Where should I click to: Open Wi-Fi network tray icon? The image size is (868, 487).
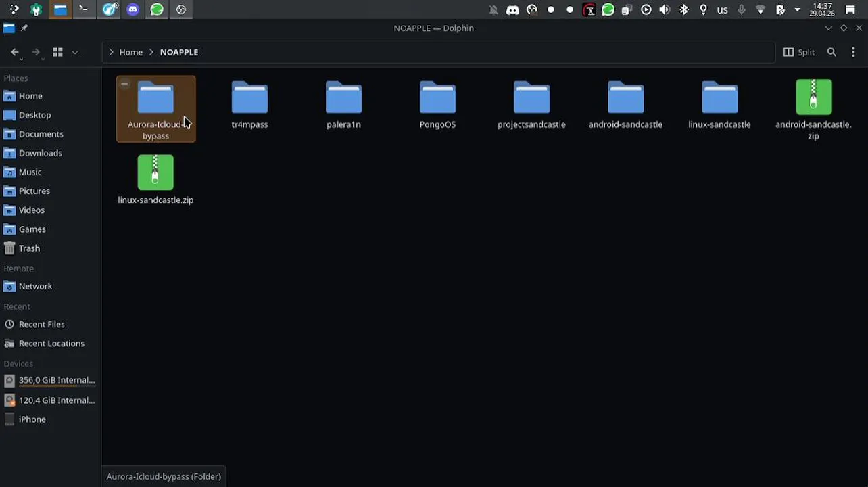click(x=761, y=9)
